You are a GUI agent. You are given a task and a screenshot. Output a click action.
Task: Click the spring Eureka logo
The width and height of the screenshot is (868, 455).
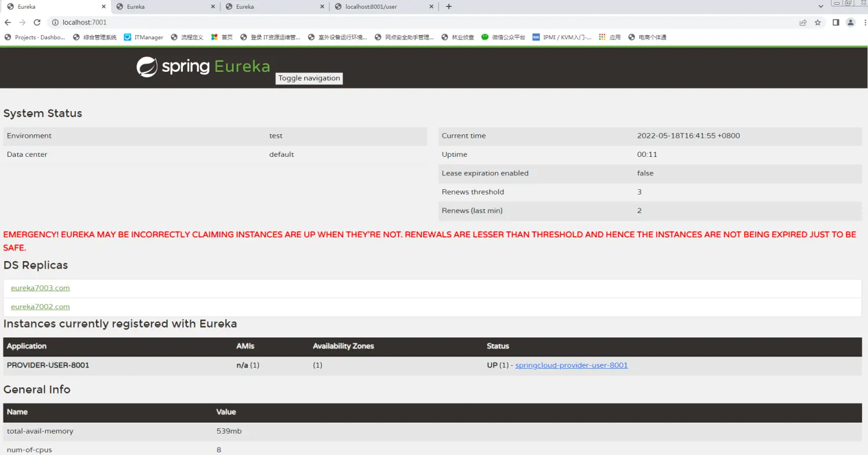tap(203, 67)
